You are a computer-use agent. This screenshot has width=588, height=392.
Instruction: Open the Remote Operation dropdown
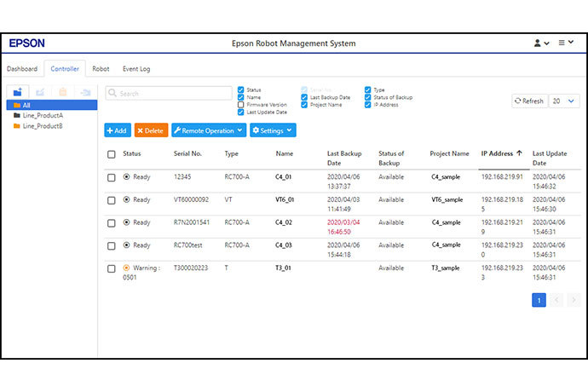click(x=209, y=130)
